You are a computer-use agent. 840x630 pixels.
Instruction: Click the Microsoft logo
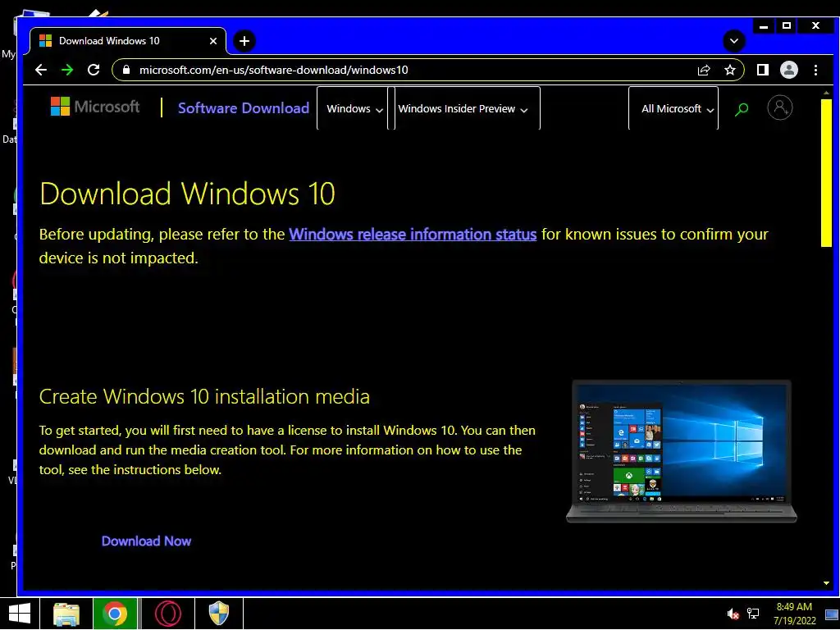coord(95,107)
